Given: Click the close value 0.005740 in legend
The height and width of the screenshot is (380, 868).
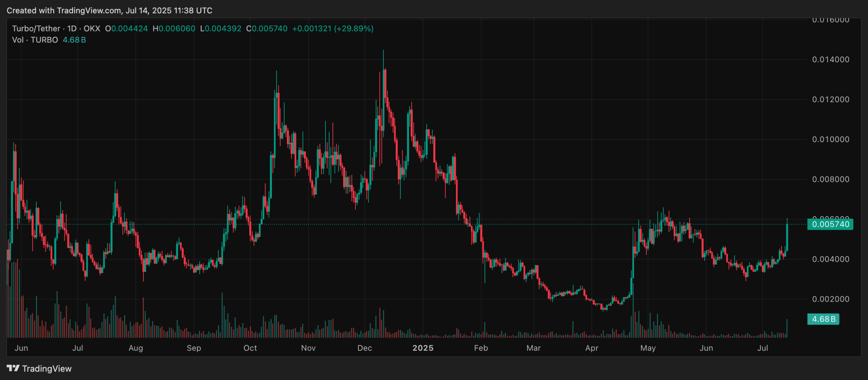Looking at the screenshot, I should pos(270,29).
